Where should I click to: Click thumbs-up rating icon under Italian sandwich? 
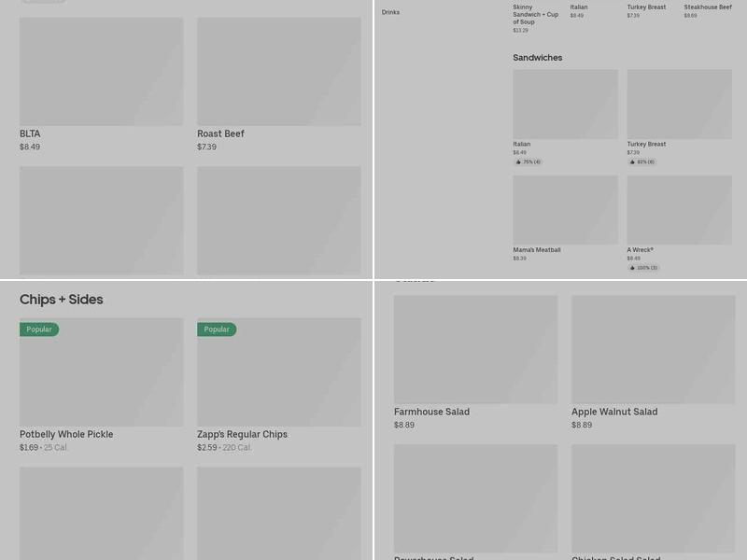[518, 161]
